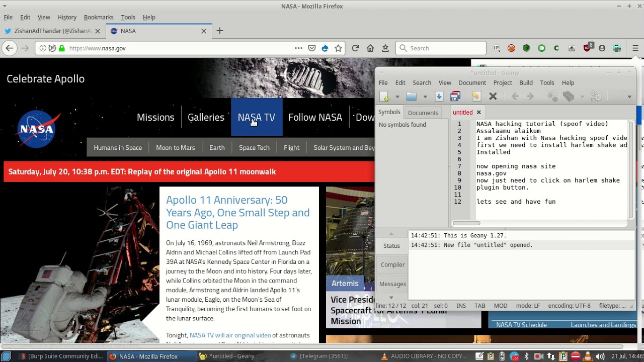
Task: Open the volume control in system tray
Action: click(x=599, y=356)
